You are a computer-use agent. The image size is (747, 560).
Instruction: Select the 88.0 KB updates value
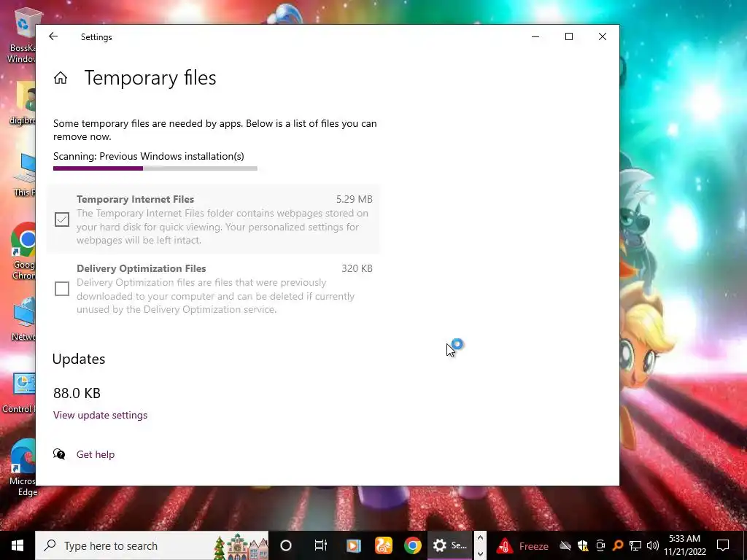point(77,393)
